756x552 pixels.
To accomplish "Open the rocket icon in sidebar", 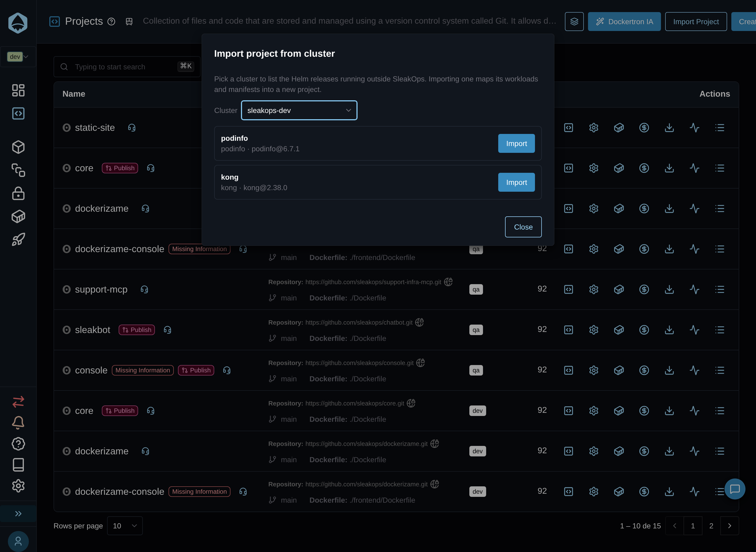I will (18, 239).
